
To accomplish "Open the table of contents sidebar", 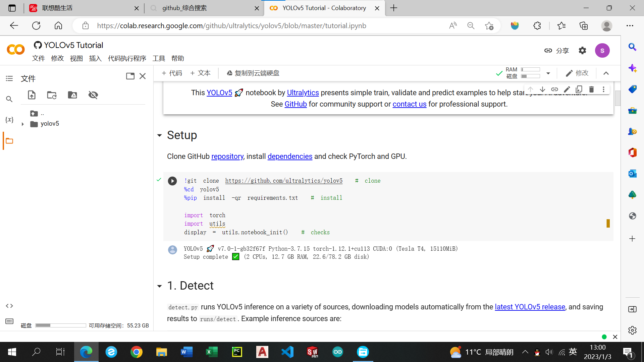I will [9, 78].
